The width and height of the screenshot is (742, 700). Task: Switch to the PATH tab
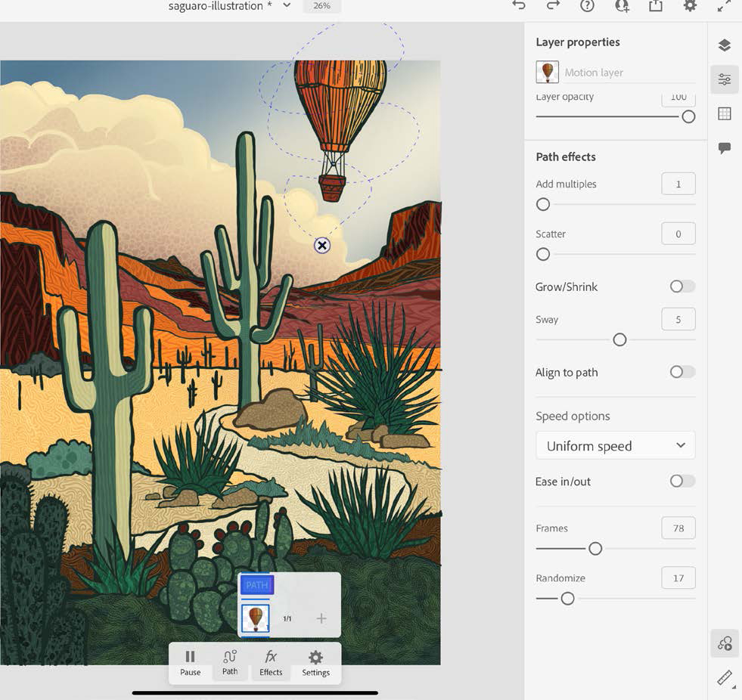256,584
